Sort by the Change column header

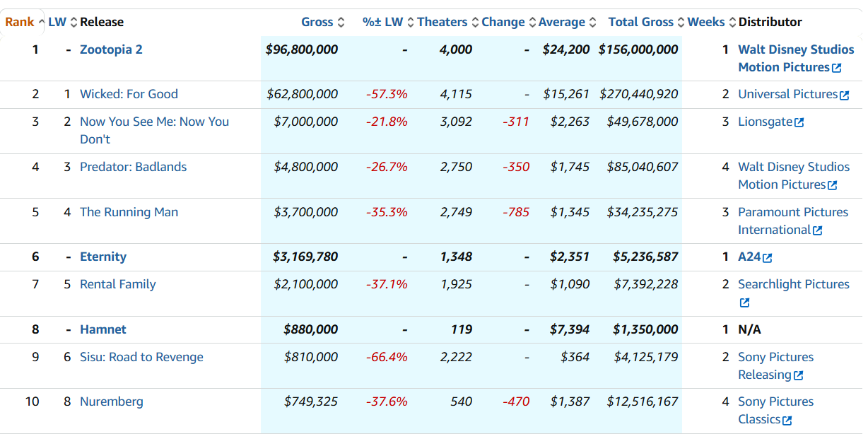click(x=503, y=22)
